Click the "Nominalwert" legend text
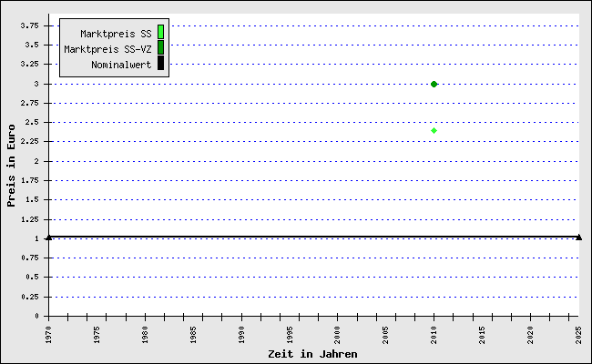Viewport: 592px width, 364px height. (121, 64)
